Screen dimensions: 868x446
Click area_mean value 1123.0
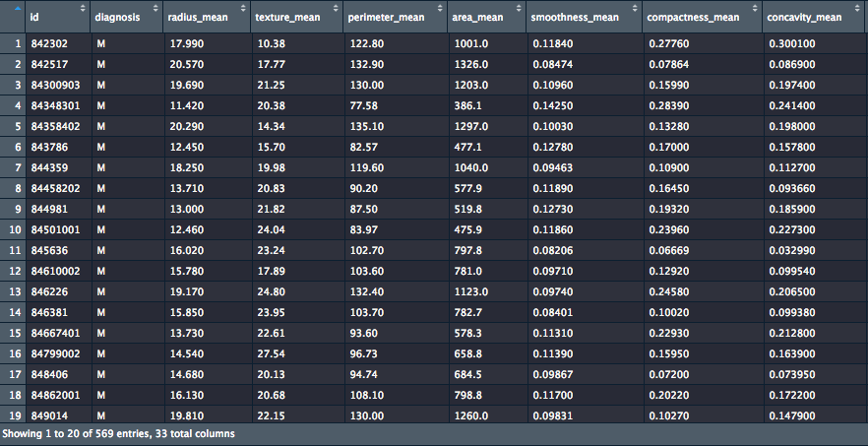[x=471, y=292]
